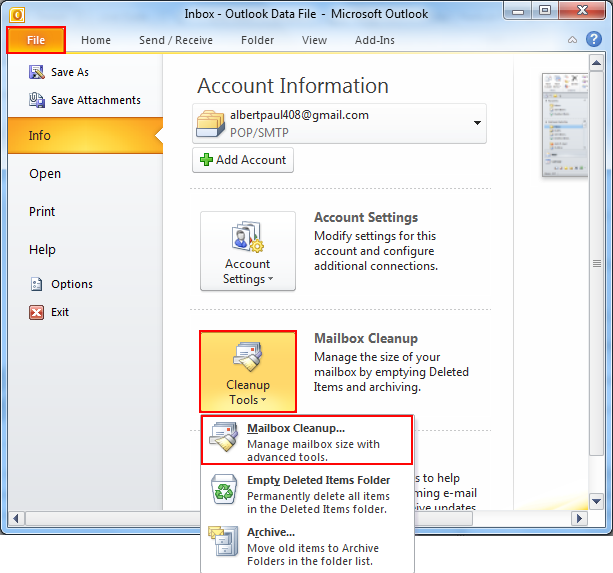
Task: Click the Add Account button
Action: [x=243, y=160]
